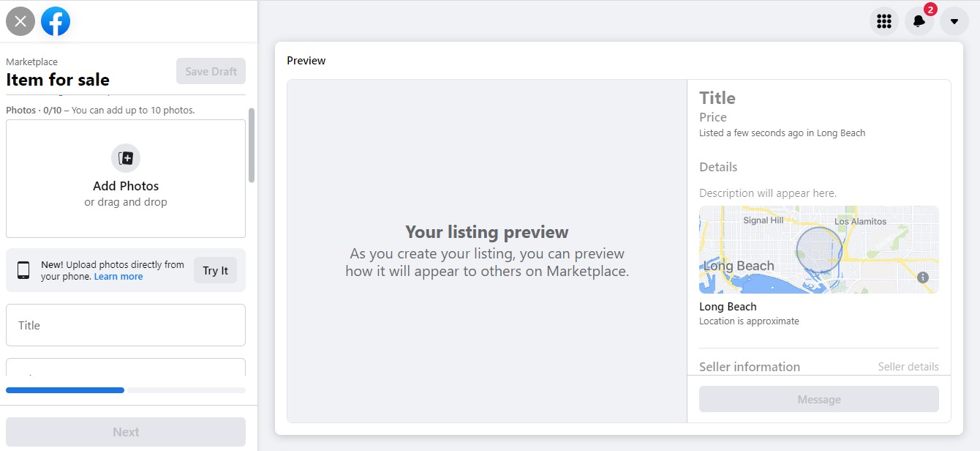
Task: Open the notifications bell icon
Action: tap(919, 21)
